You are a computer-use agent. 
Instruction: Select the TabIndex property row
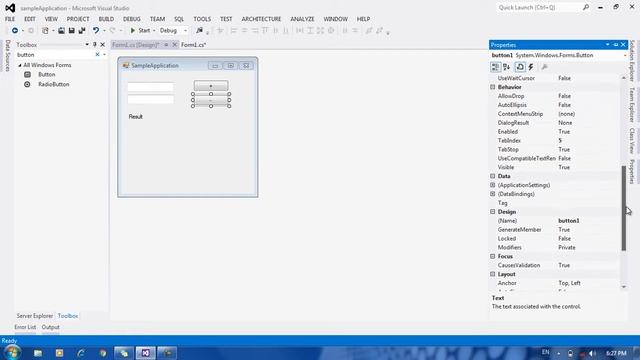tap(556, 141)
